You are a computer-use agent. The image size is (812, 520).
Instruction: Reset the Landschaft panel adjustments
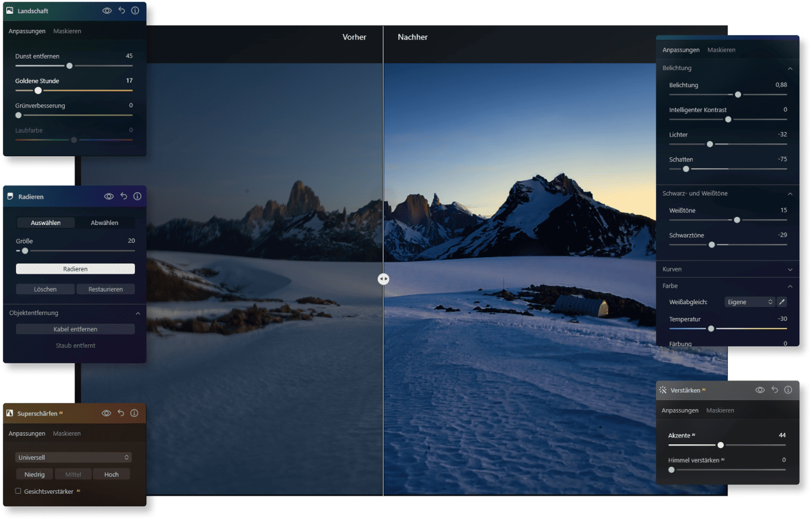point(122,10)
